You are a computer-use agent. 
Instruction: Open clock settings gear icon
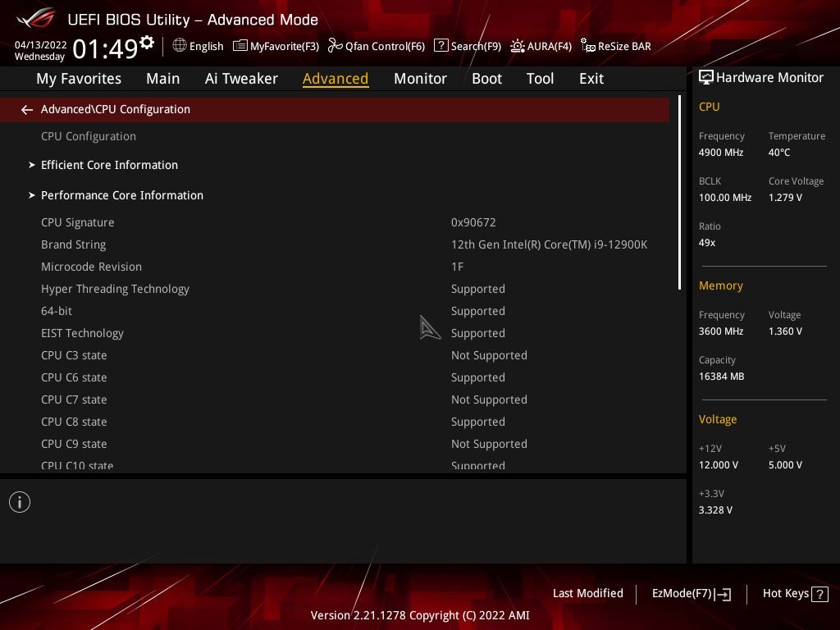point(146,42)
